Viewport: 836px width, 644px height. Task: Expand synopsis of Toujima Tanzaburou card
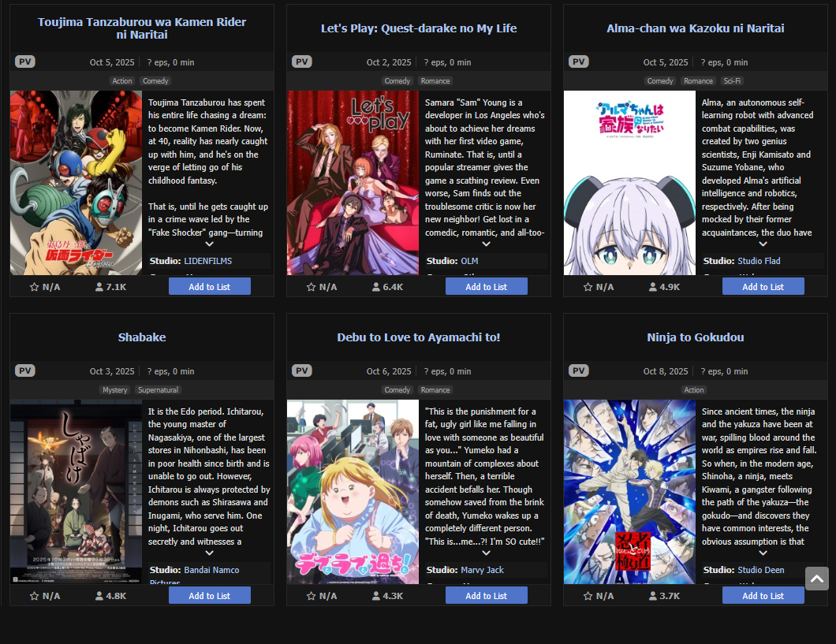210,244
